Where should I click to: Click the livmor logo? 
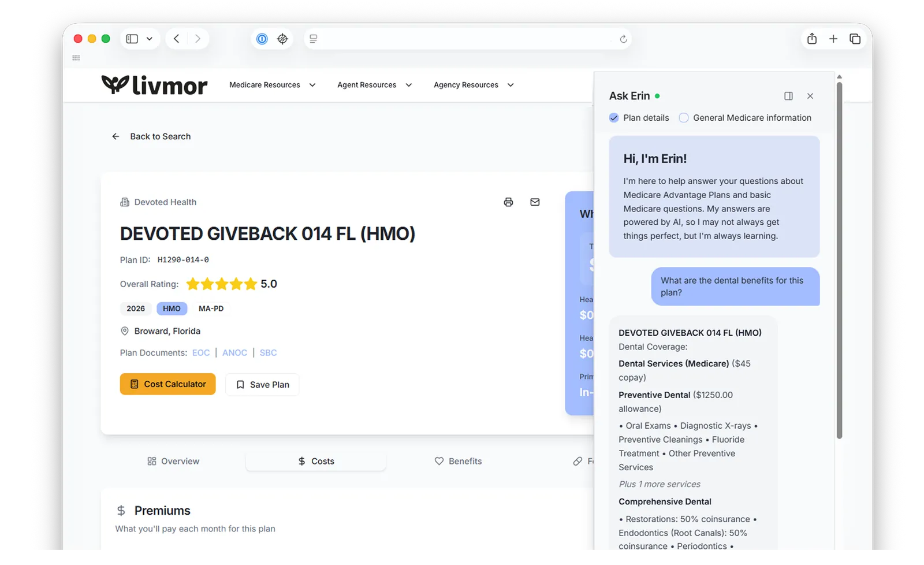click(154, 85)
